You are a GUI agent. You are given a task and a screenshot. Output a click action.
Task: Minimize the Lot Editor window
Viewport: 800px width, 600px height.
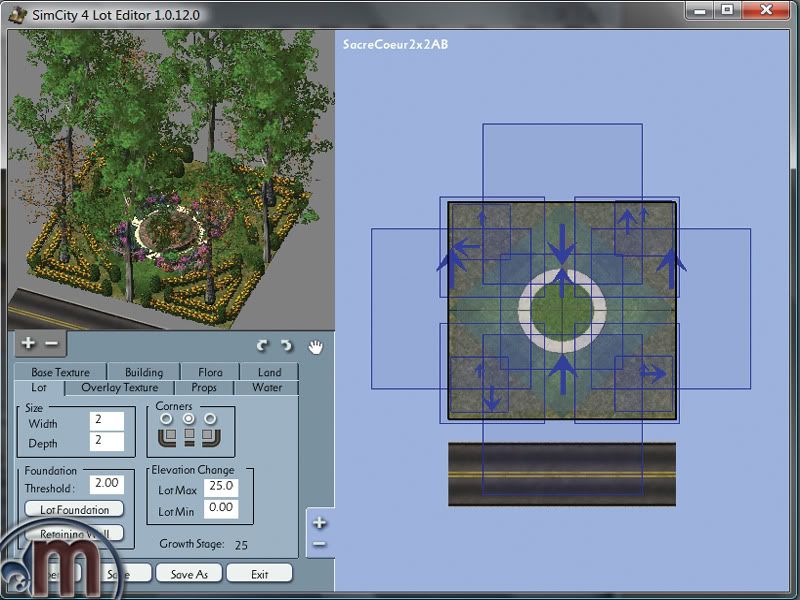coord(701,10)
